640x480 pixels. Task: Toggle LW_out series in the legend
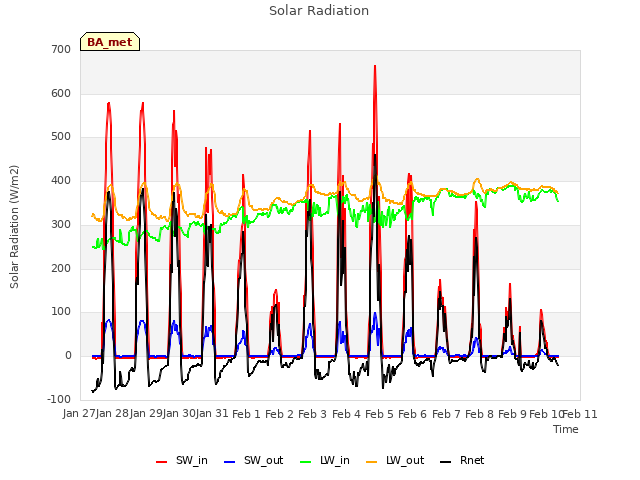tap(395, 461)
